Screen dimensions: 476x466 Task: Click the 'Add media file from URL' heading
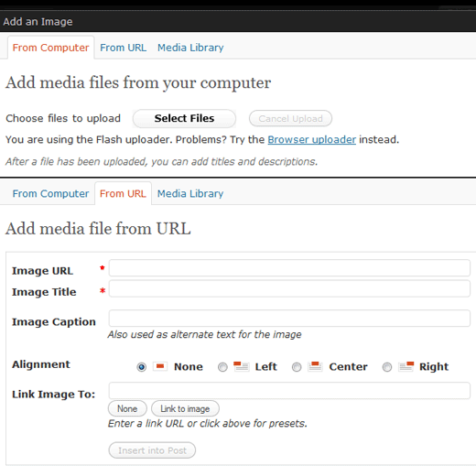pos(98,229)
